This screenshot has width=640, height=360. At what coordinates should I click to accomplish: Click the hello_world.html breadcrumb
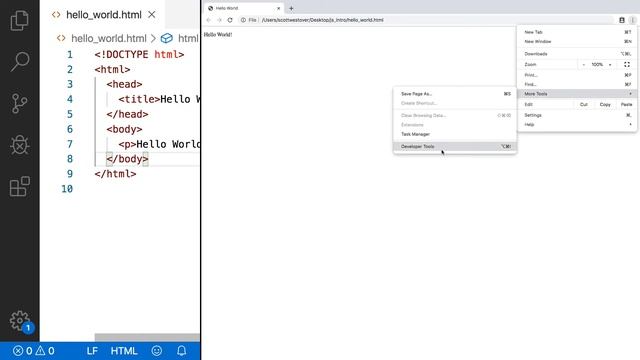point(109,38)
